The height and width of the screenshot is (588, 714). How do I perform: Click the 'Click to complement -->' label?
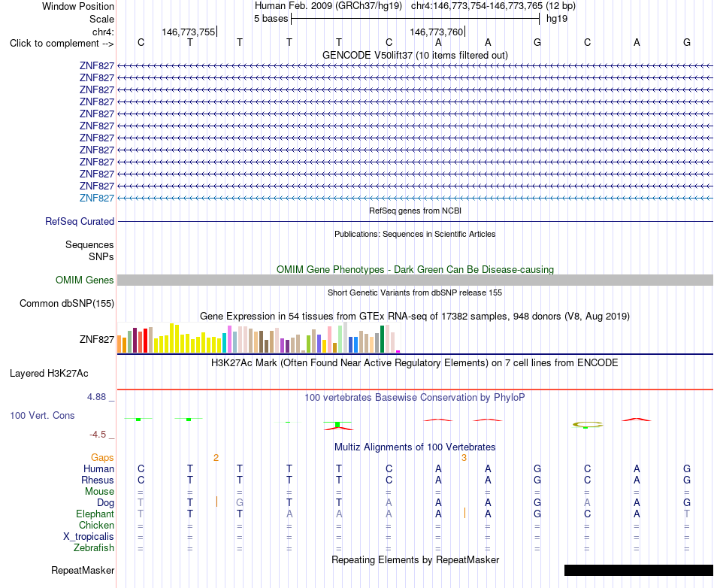pos(62,44)
